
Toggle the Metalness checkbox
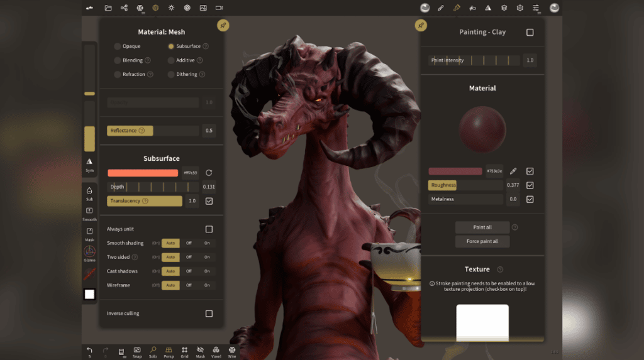(530, 199)
